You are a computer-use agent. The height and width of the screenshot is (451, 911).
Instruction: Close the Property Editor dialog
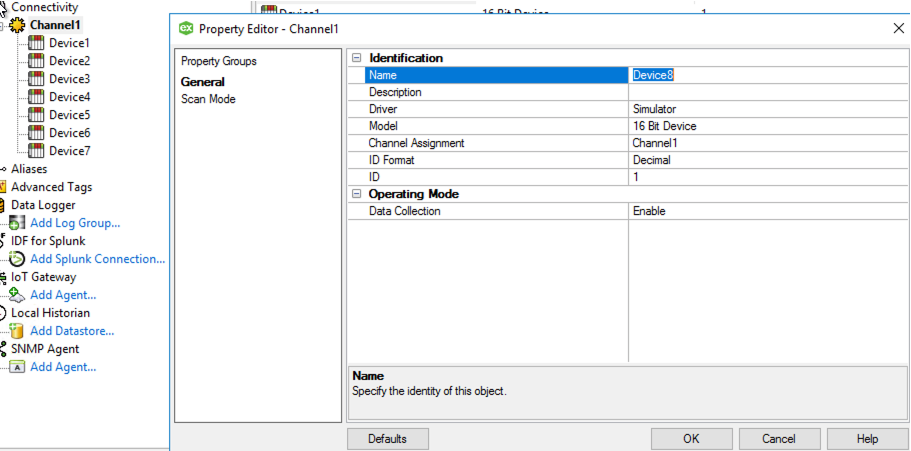click(x=898, y=28)
